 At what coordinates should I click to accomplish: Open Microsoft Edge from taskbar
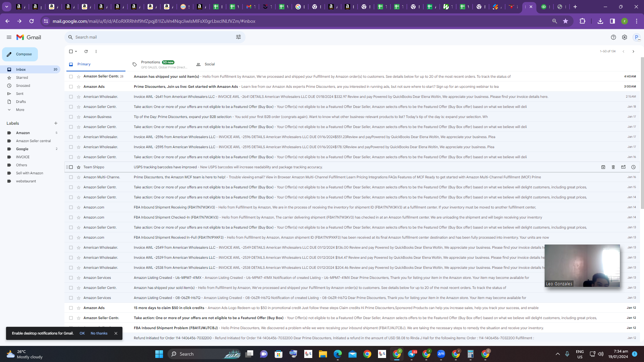(x=337, y=354)
